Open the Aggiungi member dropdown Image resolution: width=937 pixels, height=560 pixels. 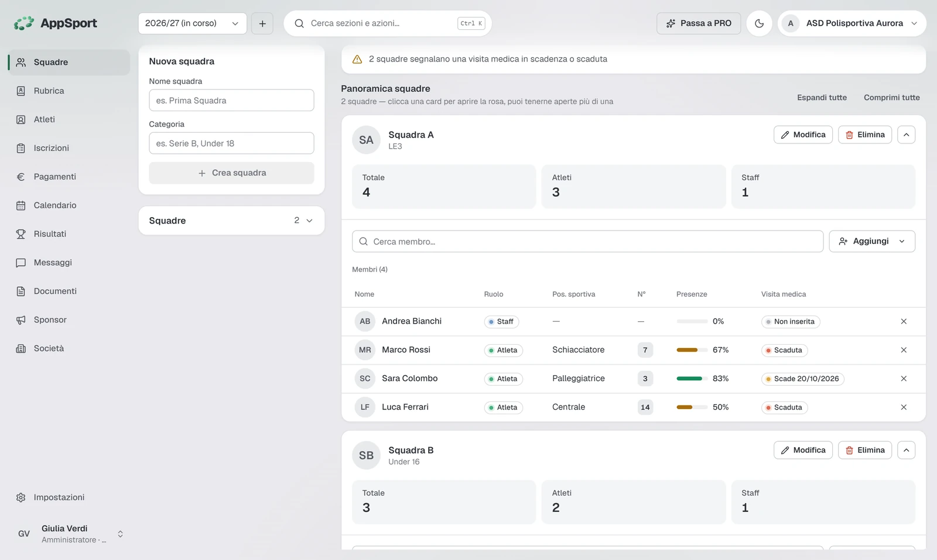(x=872, y=241)
